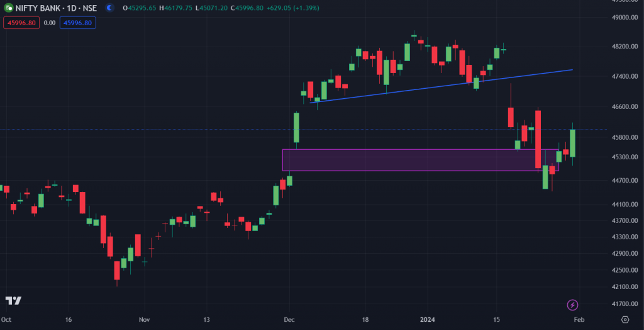This screenshot has width=644, height=330.
Task: Click the 48200.00 price axis label
Action: pos(625,47)
